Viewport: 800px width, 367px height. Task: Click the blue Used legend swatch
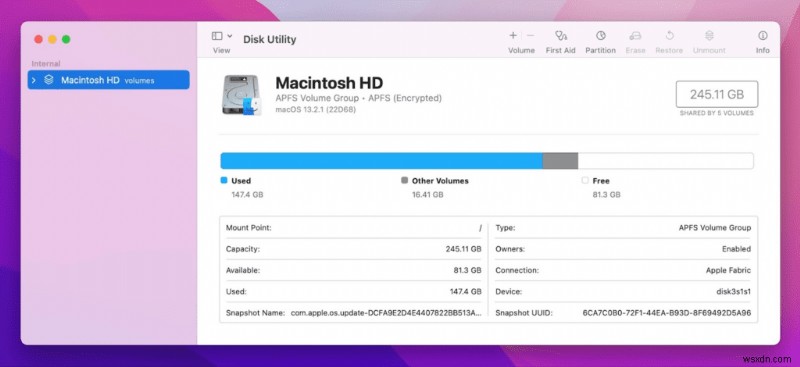point(223,180)
